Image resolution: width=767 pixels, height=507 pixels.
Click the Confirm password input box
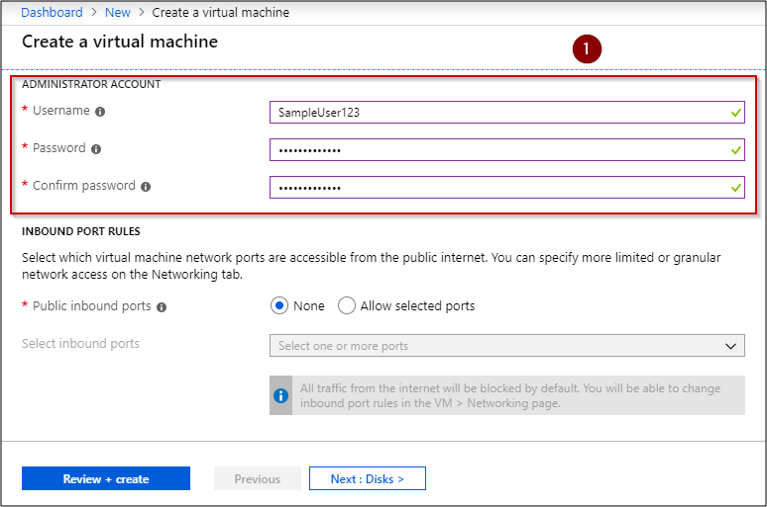(x=495, y=187)
